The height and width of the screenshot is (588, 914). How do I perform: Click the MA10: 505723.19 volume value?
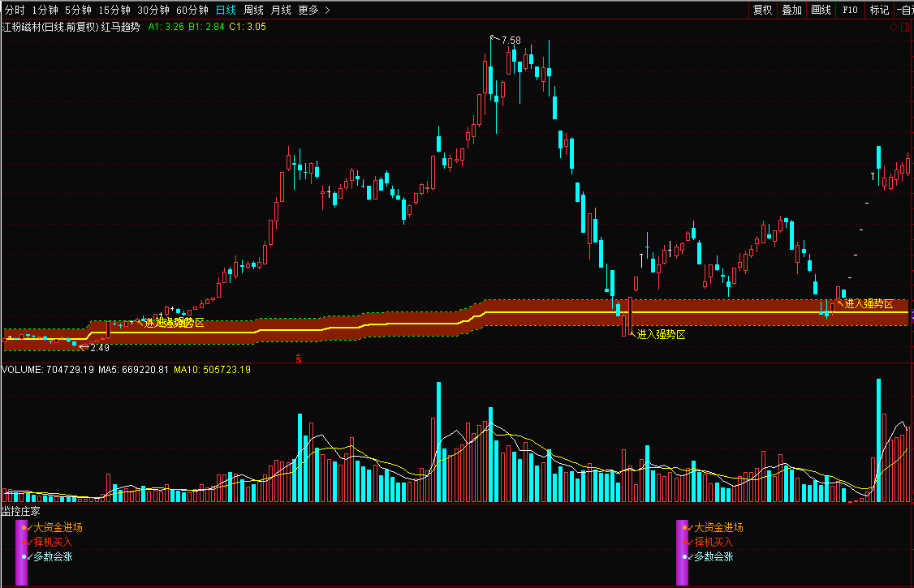click(x=212, y=370)
